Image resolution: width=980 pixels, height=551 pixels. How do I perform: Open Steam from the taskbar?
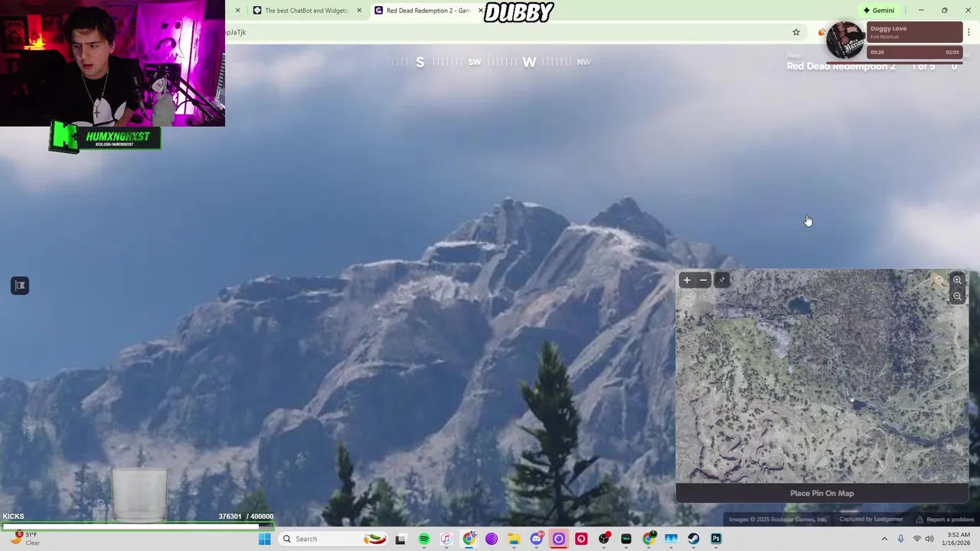click(694, 539)
